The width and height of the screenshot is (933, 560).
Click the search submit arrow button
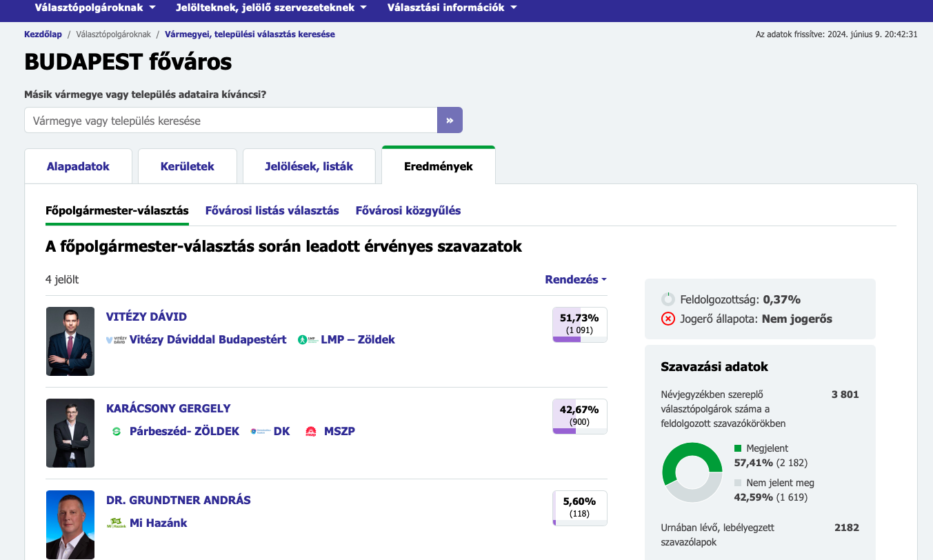pos(450,120)
